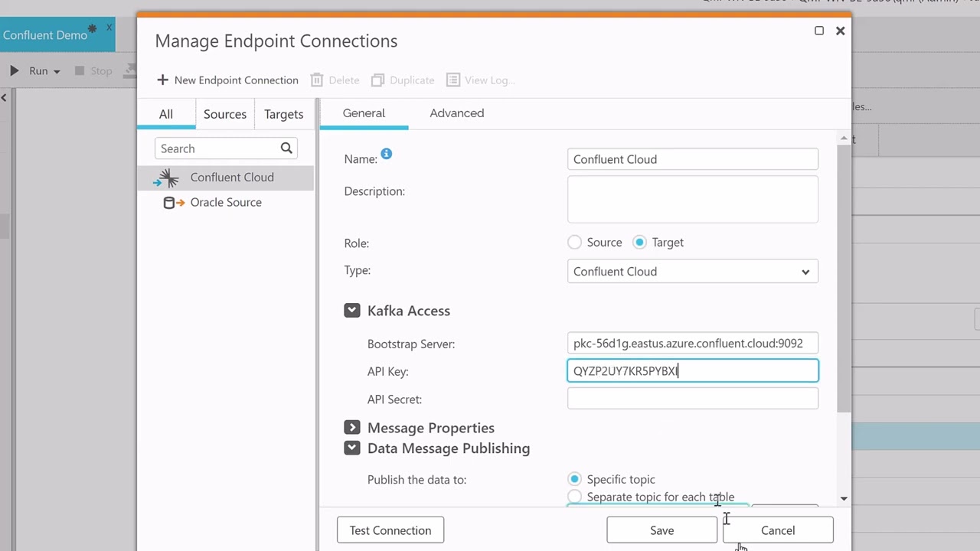
Task: Click the API Key input field
Action: (x=693, y=371)
